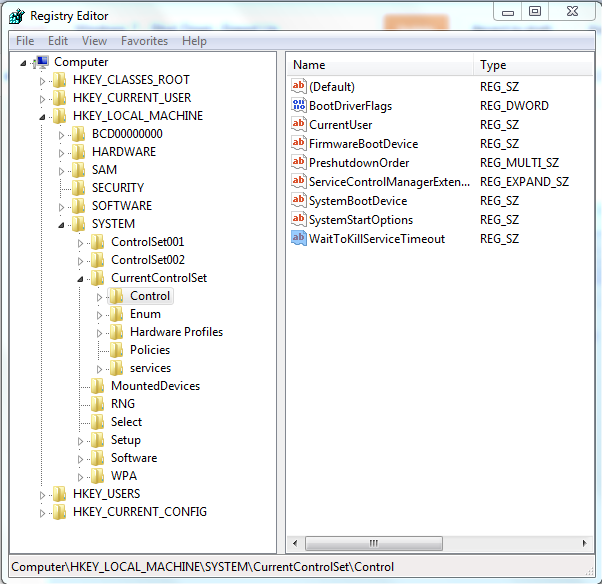The height and width of the screenshot is (584, 602).
Task: Click the Computer icon in the tree
Action: point(41,62)
